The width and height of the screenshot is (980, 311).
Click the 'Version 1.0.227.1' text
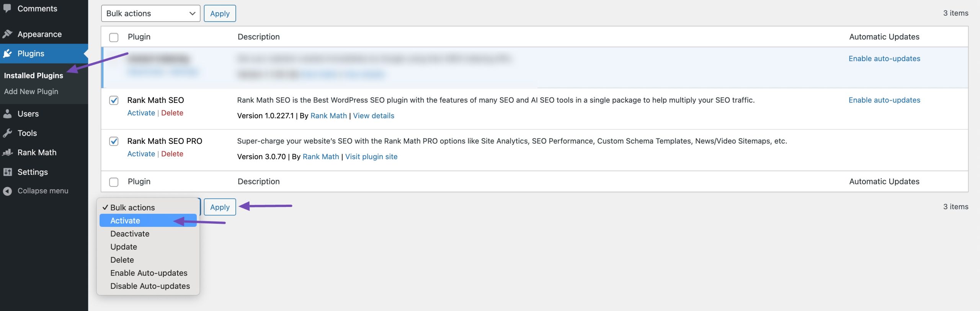click(x=265, y=116)
